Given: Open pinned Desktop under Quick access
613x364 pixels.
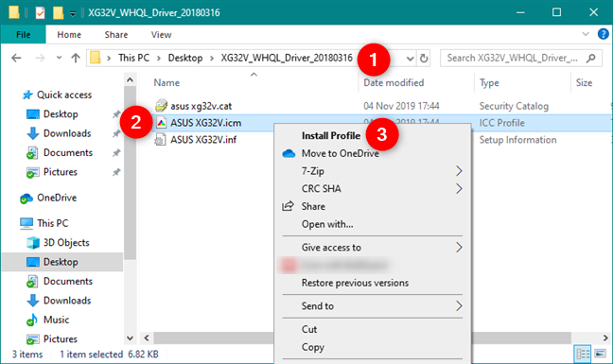Looking at the screenshot, I should point(61,114).
